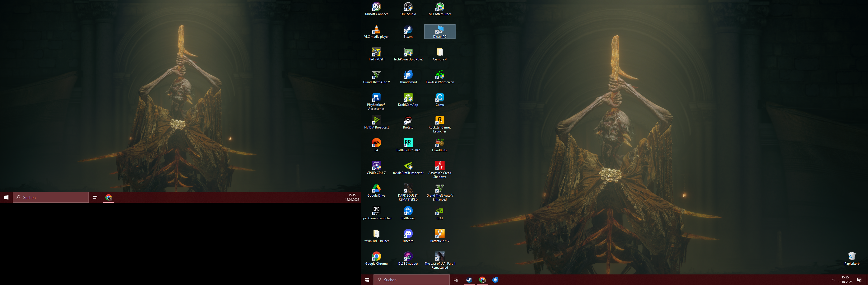Select the Papierkorb recycle bin
This screenshot has width=868, height=285.
coord(851,257)
